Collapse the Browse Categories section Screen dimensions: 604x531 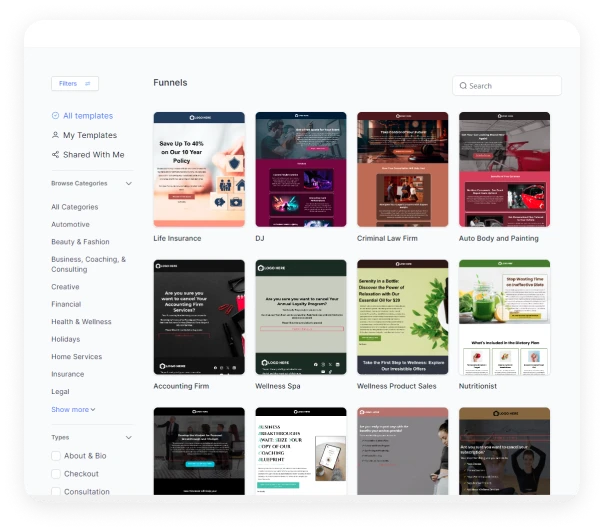coord(128,184)
